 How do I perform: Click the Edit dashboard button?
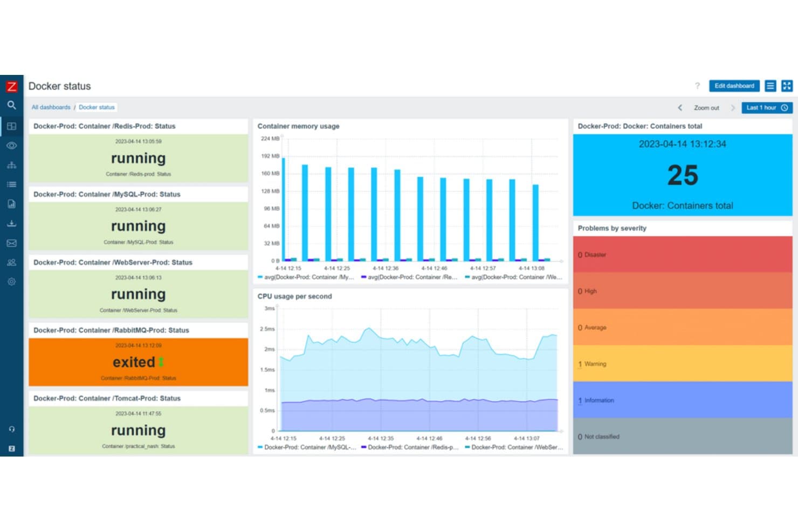734,86
